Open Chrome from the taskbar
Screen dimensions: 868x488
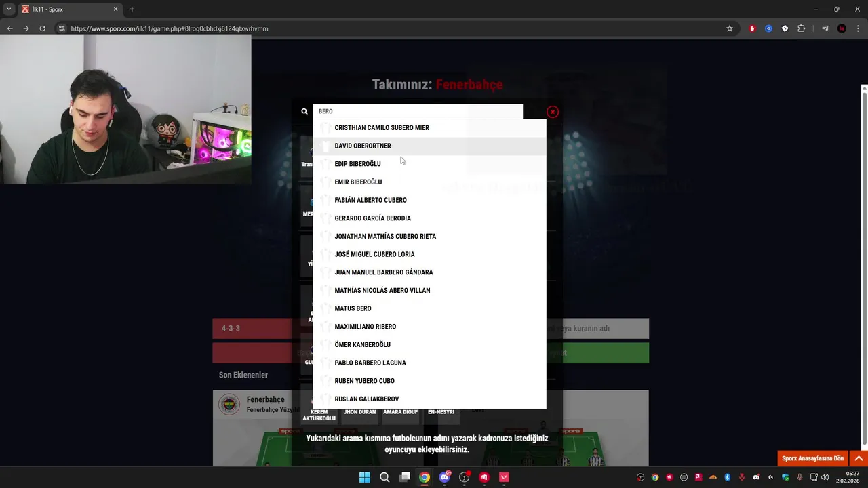point(424,477)
